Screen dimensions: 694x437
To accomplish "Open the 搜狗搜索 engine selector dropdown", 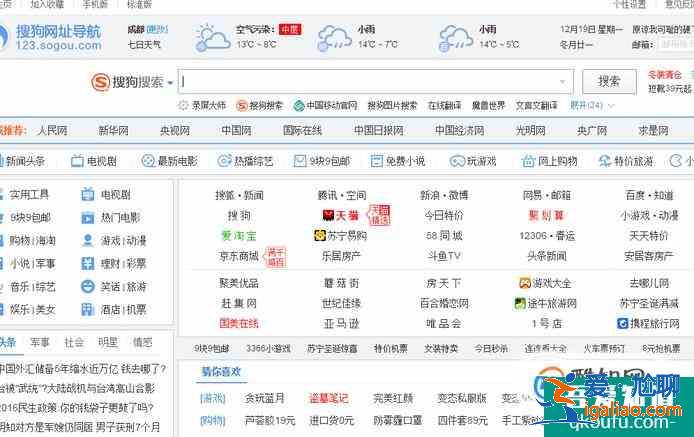I will tap(170, 83).
